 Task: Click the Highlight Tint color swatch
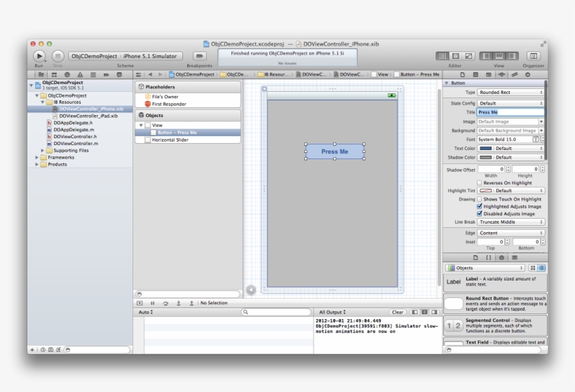click(x=485, y=191)
